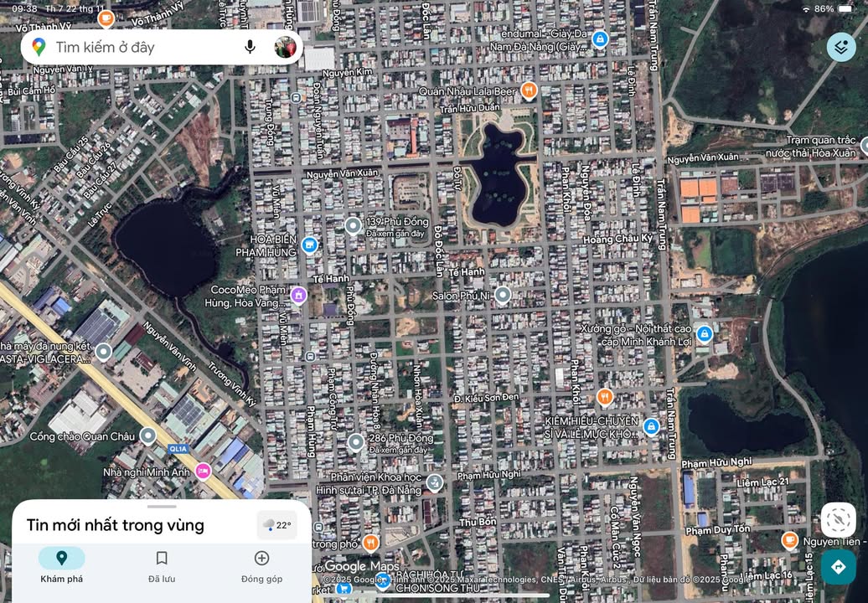The height and width of the screenshot is (603, 868).
Task: Tap the microphone for voice search
Action: tap(250, 47)
